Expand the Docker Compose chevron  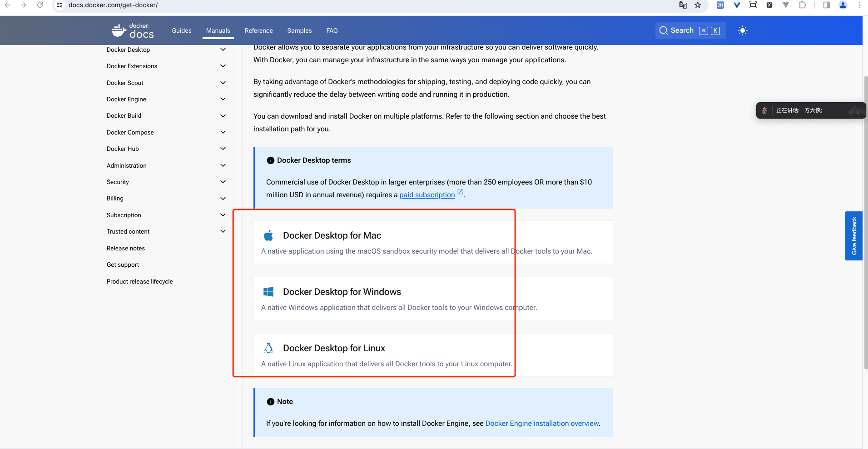(223, 132)
